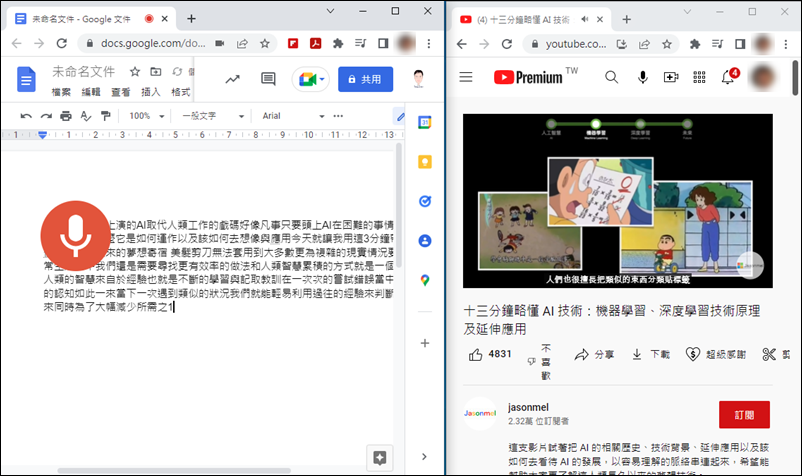Screen dimensions: 802x476
Task: Open the 查看 menu in Docs
Action: point(121,92)
